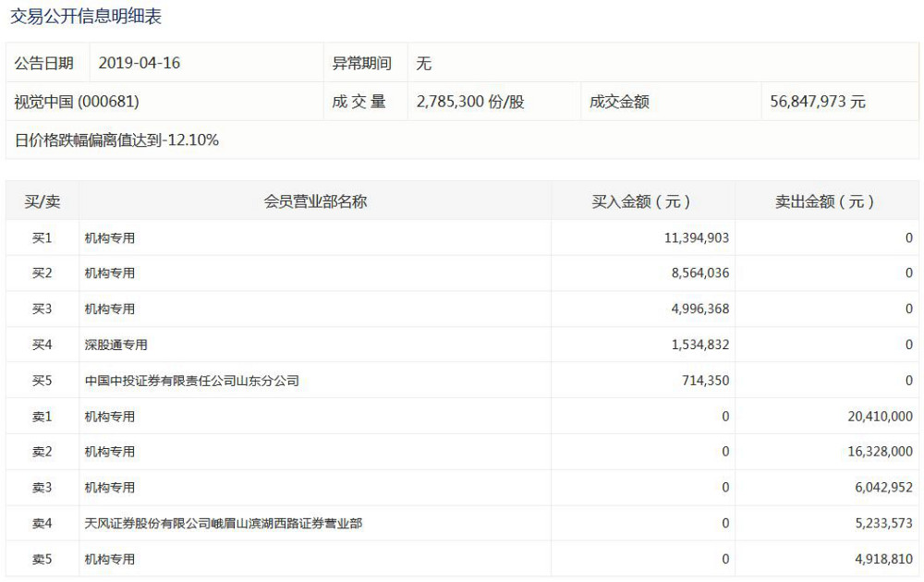Click the buy amount 8,564,036
Image resolution: width=924 pixels, height=582 pixels.
click(x=700, y=273)
